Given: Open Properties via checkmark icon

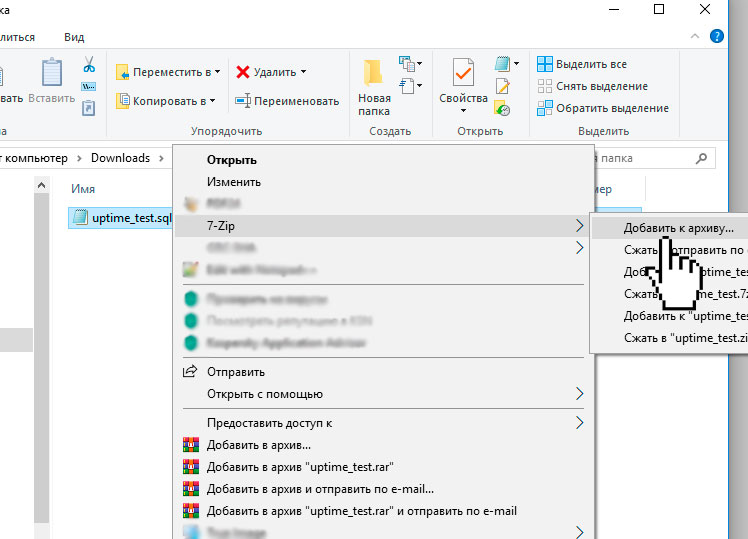Looking at the screenshot, I should pos(463,73).
